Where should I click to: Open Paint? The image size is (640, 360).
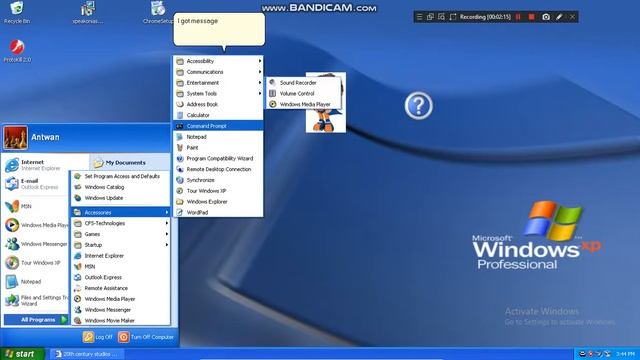pyautogui.click(x=218, y=147)
